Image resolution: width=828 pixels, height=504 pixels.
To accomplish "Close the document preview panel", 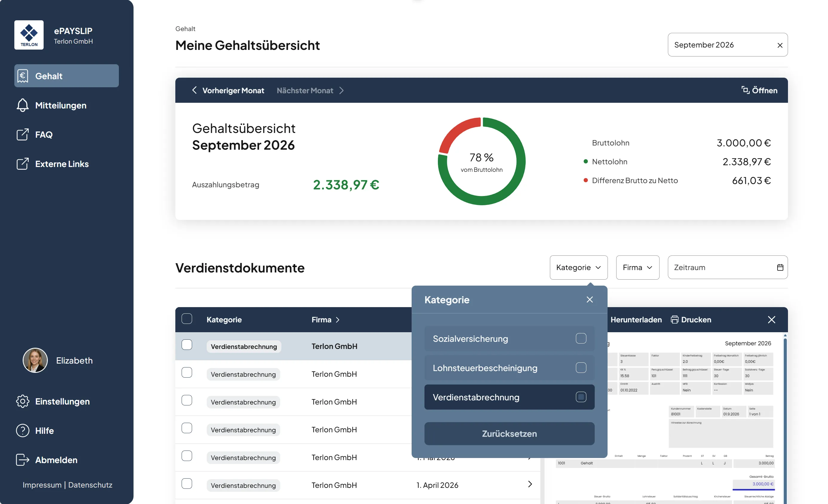I will tap(772, 320).
